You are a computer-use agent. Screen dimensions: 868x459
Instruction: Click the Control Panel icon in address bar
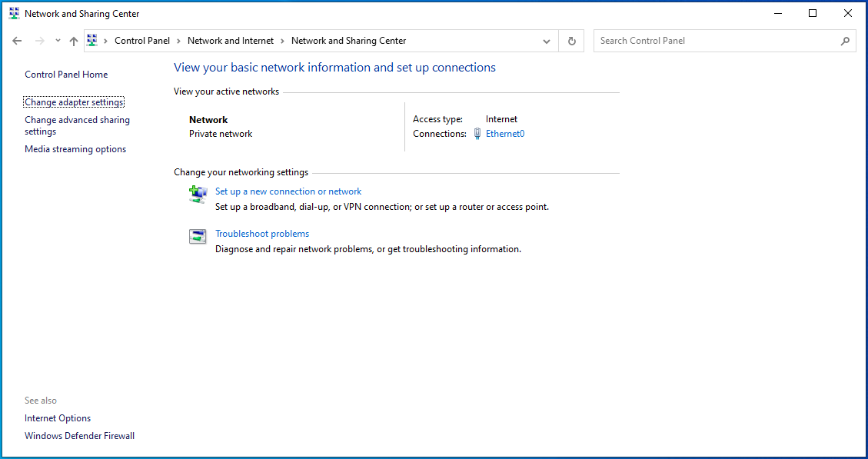[91, 40]
